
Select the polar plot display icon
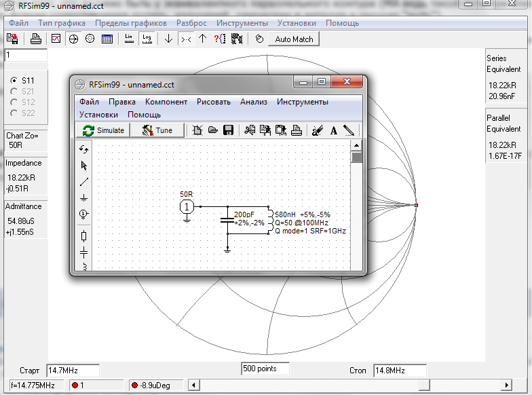pyautogui.click(x=90, y=39)
